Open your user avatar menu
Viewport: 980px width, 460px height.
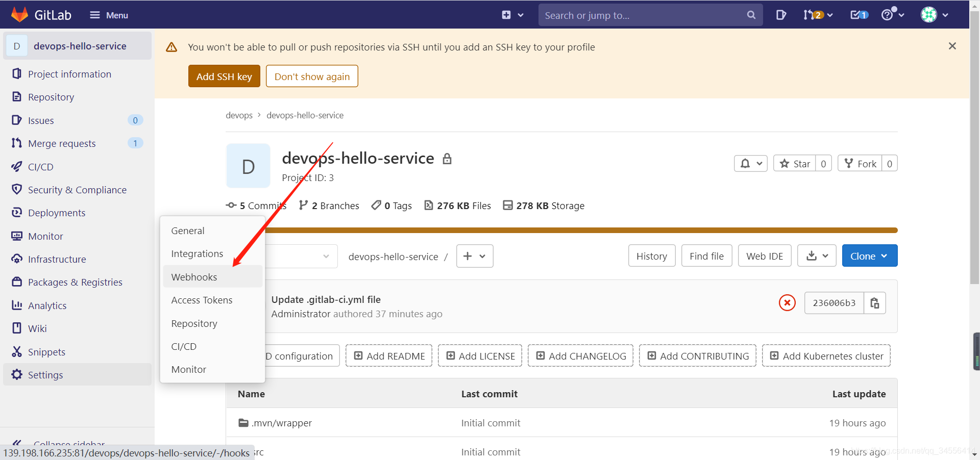pos(930,15)
